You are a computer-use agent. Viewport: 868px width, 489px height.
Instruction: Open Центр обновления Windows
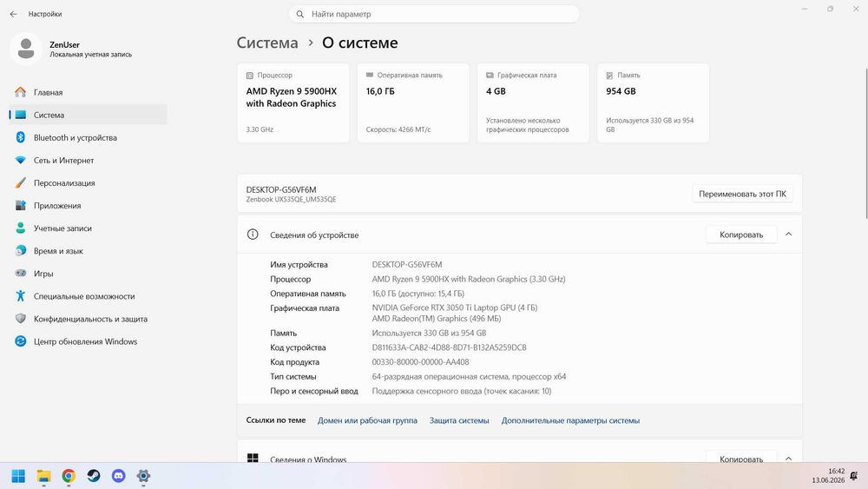(88, 341)
